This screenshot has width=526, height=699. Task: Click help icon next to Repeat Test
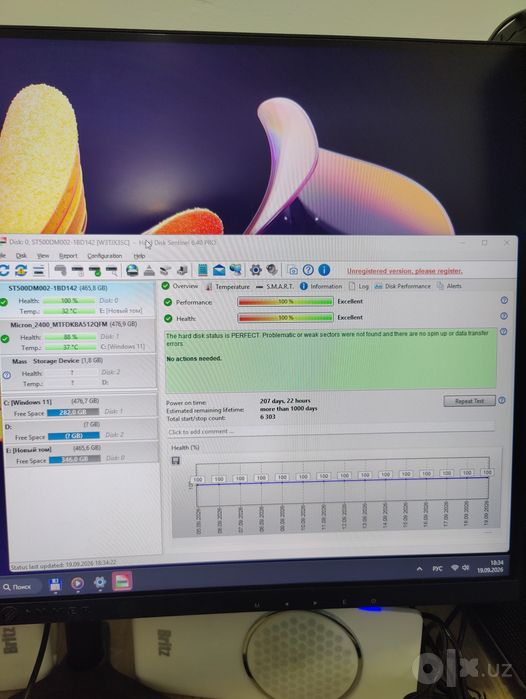pyautogui.click(x=501, y=400)
